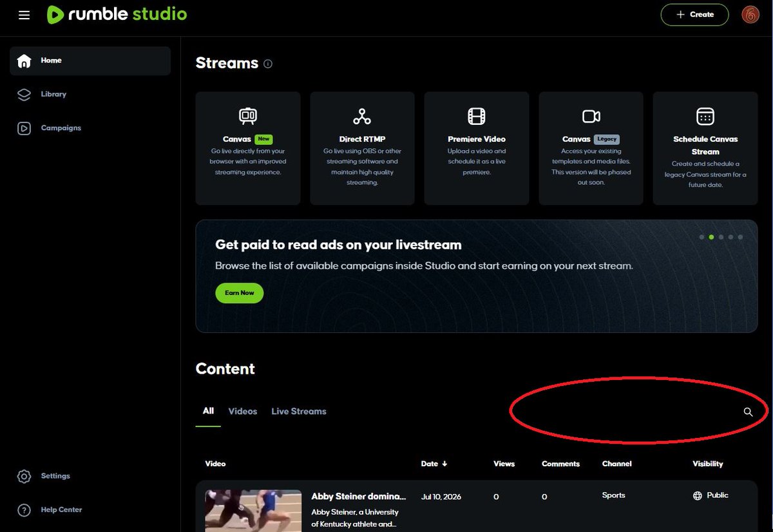Screen dimensions: 773x532
Task: Click the Home house icon
Action: click(24, 61)
